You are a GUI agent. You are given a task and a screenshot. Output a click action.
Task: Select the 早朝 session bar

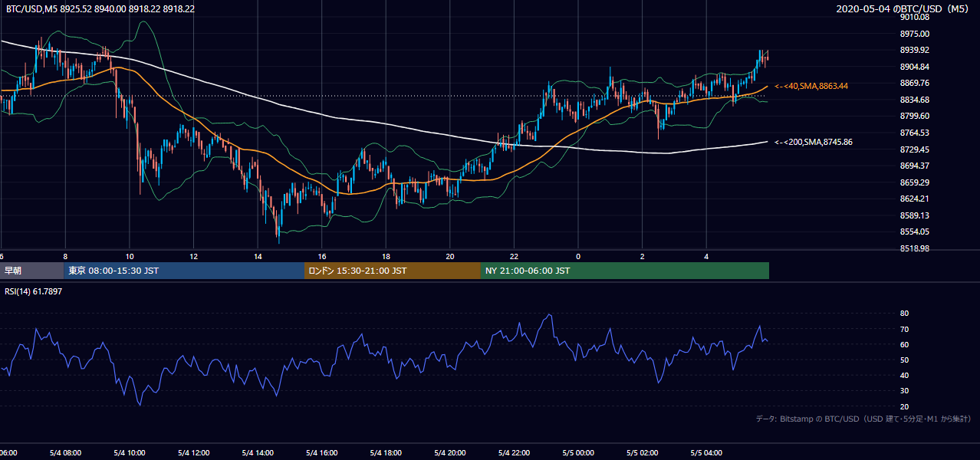point(31,271)
